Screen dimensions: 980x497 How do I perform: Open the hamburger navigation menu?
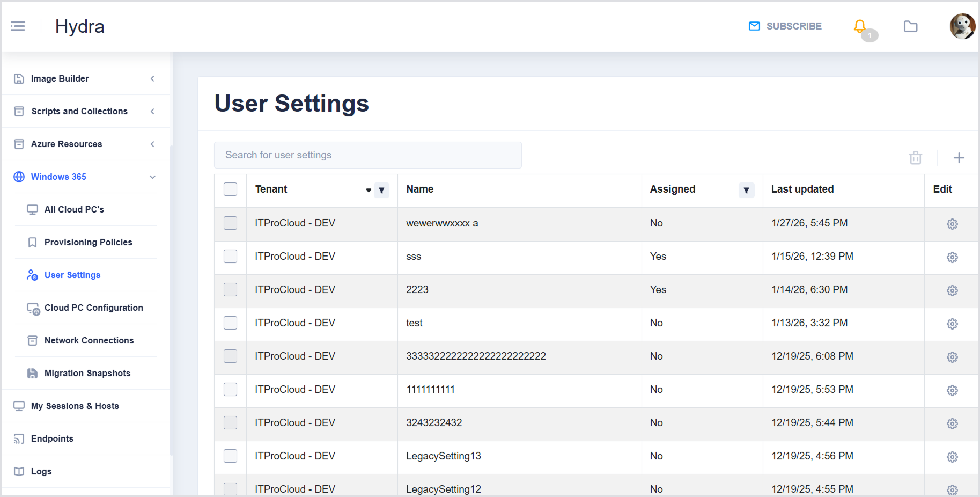pyautogui.click(x=18, y=26)
